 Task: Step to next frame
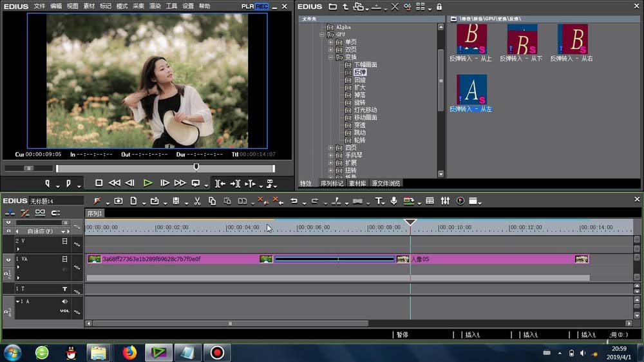coord(165,184)
